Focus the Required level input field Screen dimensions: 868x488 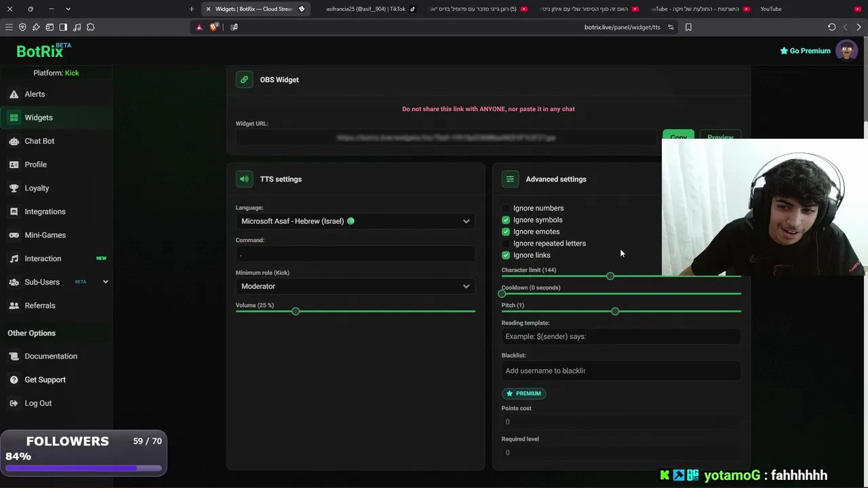(621, 453)
